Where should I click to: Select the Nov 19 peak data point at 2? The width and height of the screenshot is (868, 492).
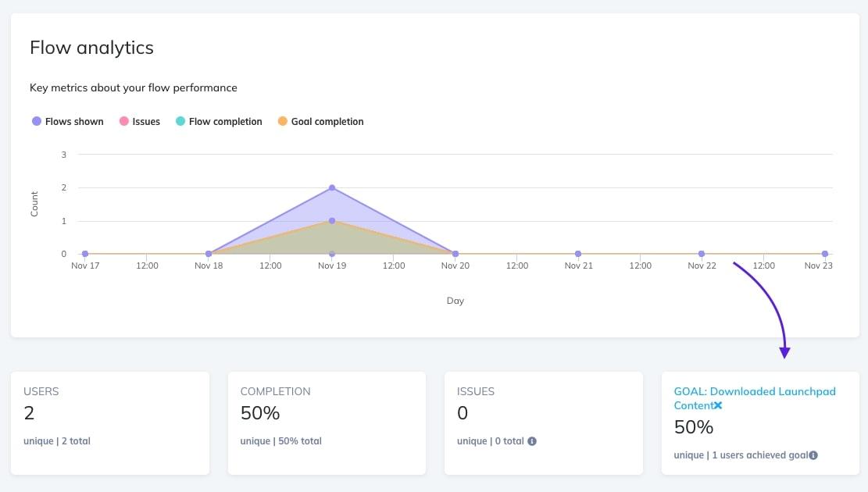pos(332,187)
